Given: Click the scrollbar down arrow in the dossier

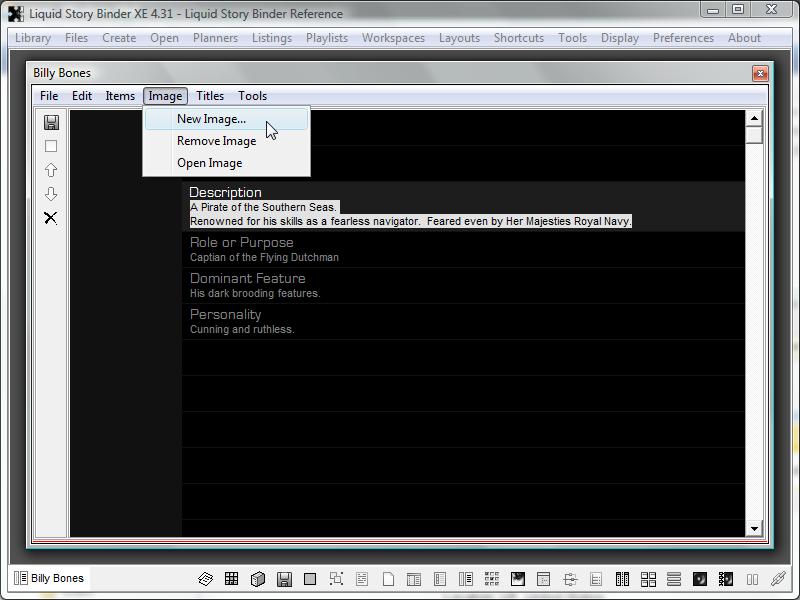Looking at the screenshot, I should click(754, 528).
